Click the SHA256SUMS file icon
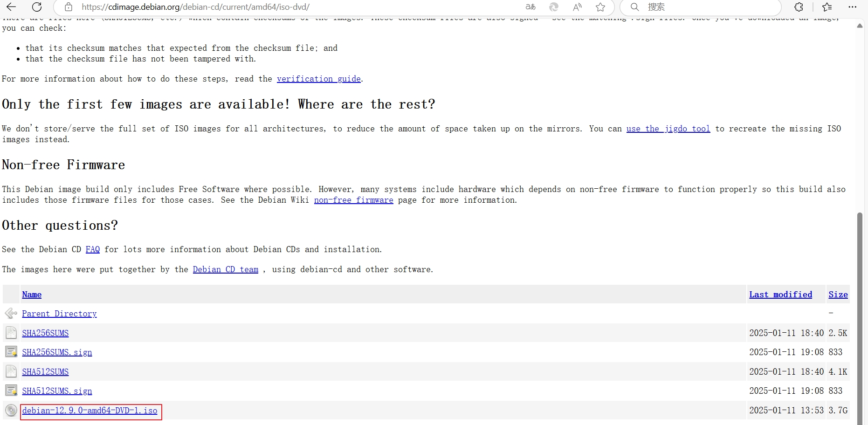The image size is (868, 425). (x=11, y=333)
